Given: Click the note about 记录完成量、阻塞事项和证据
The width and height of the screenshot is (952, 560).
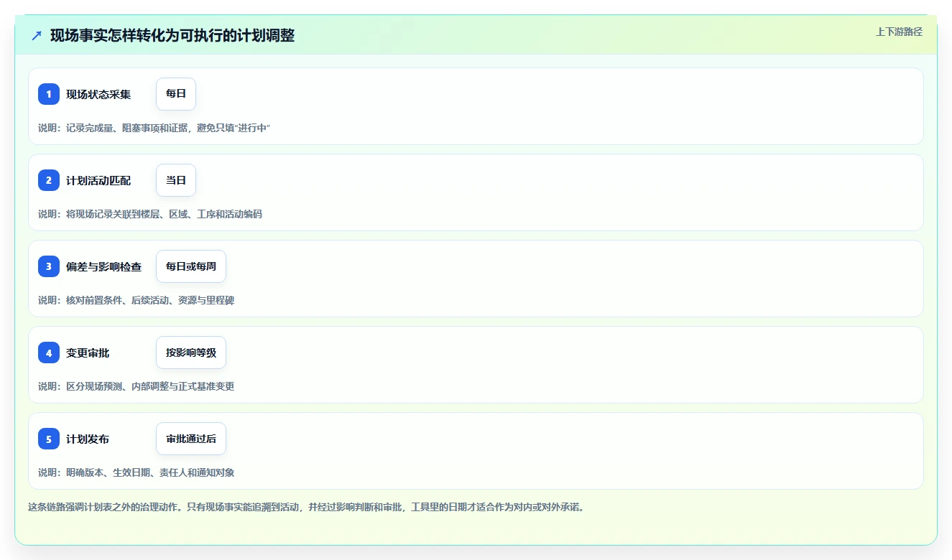Looking at the screenshot, I should (154, 128).
